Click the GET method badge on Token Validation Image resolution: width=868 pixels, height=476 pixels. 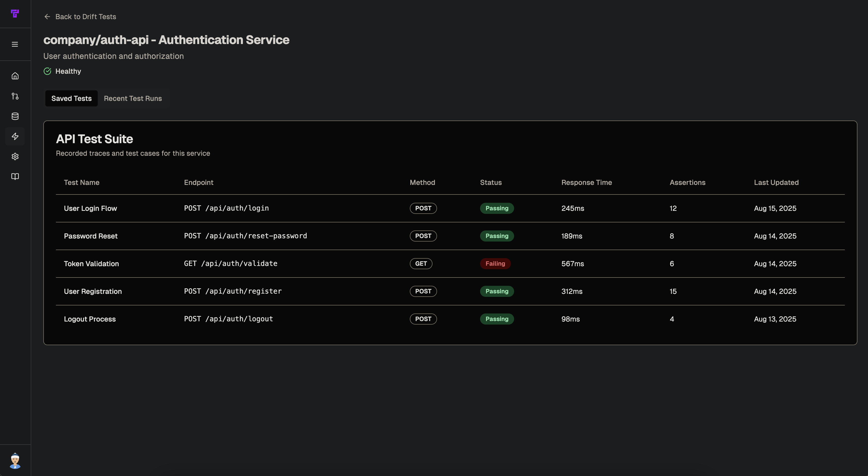click(421, 264)
